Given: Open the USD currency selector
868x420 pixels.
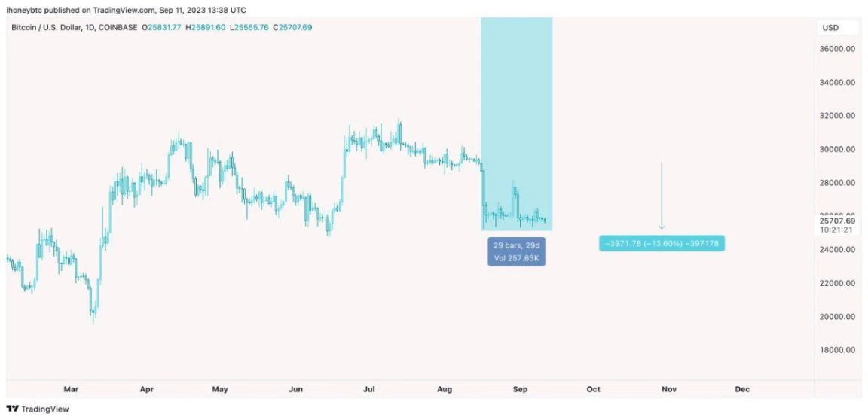Looking at the screenshot, I should click(830, 28).
